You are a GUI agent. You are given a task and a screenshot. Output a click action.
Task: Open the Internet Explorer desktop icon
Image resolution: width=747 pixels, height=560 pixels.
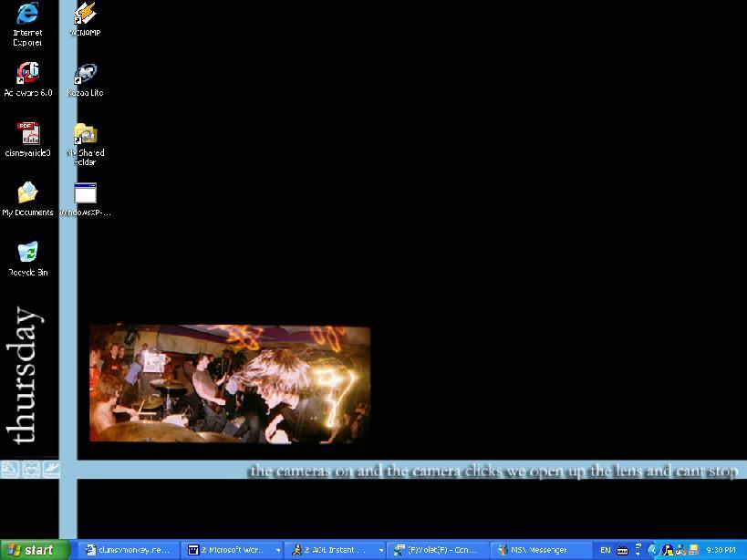[x=27, y=16]
